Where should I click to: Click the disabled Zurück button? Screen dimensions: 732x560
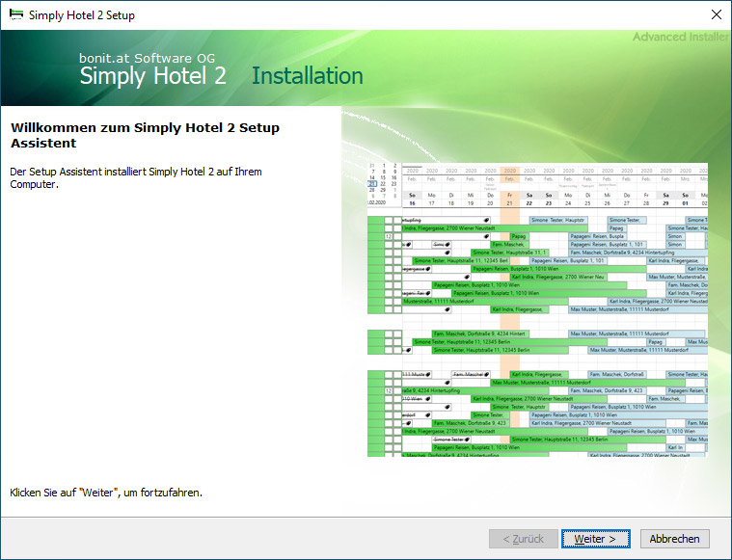coord(524,539)
